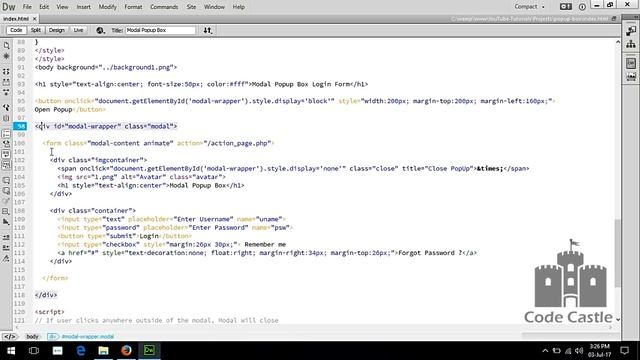Open the Open Documents list icon
The height and width of the screenshot is (360, 640).
pos(6,45)
